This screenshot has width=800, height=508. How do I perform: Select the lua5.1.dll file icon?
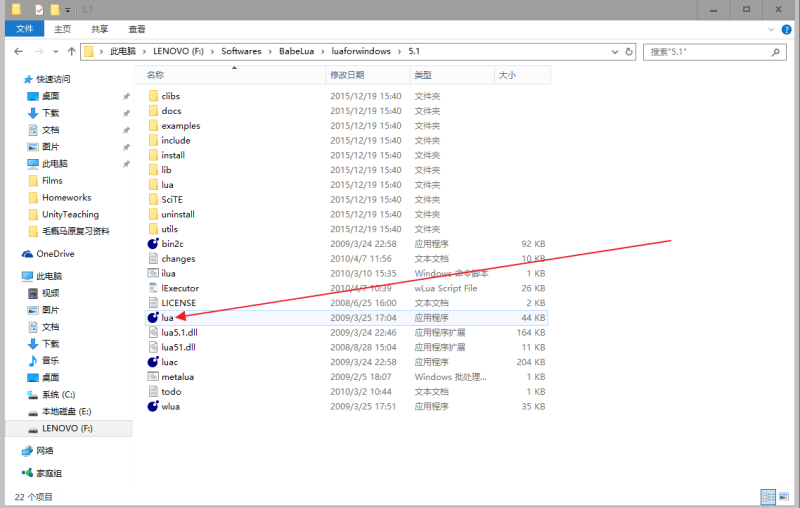[153, 332]
